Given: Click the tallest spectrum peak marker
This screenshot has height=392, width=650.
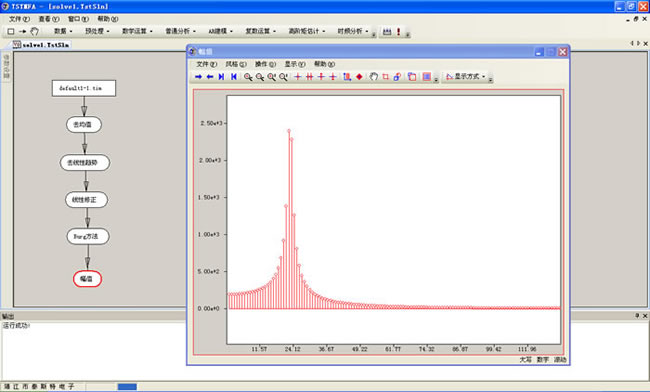Looking at the screenshot, I should (289, 131).
